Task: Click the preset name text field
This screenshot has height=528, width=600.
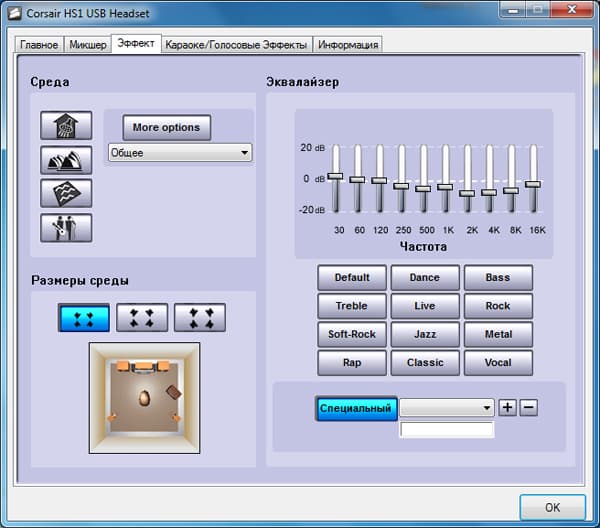Action: pyautogui.click(x=447, y=429)
